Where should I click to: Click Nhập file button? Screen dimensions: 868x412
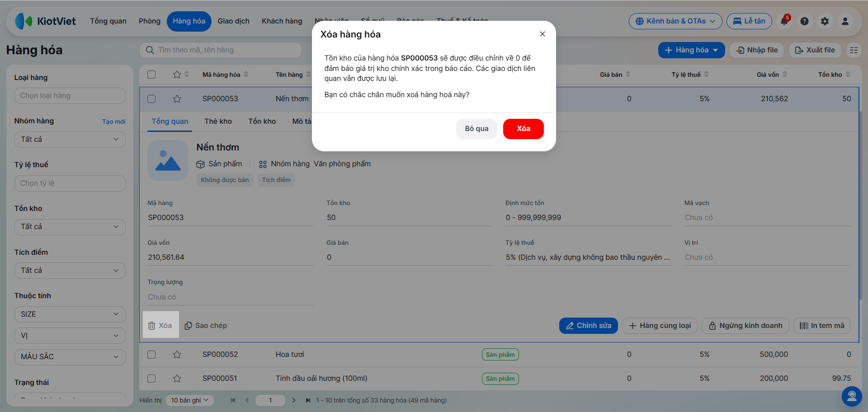(756, 50)
